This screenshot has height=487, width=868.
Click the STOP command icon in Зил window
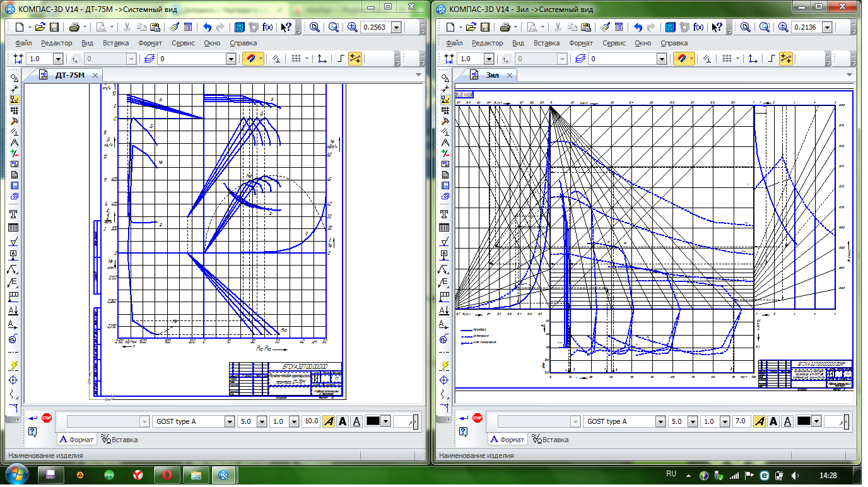(477, 417)
